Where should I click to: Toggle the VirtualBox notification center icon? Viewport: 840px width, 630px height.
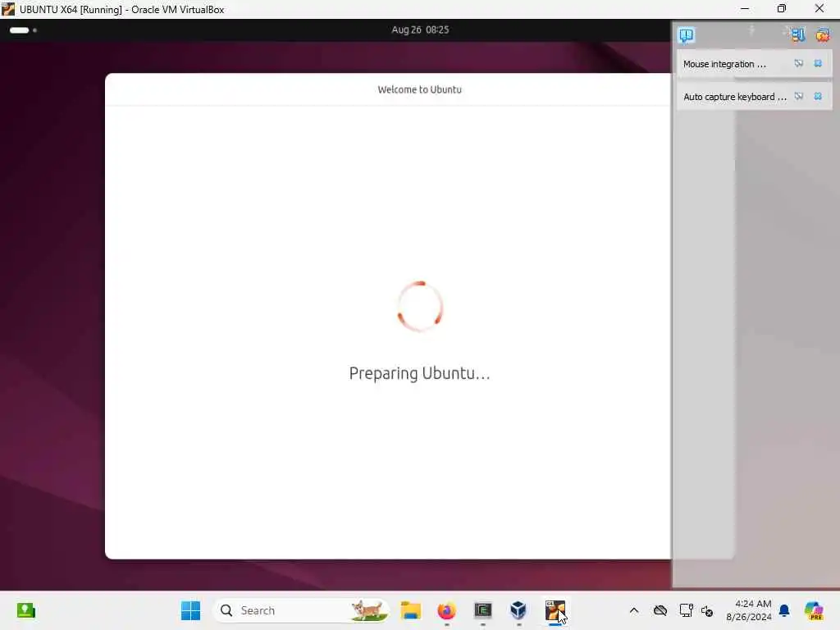pyautogui.click(x=687, y=35)
